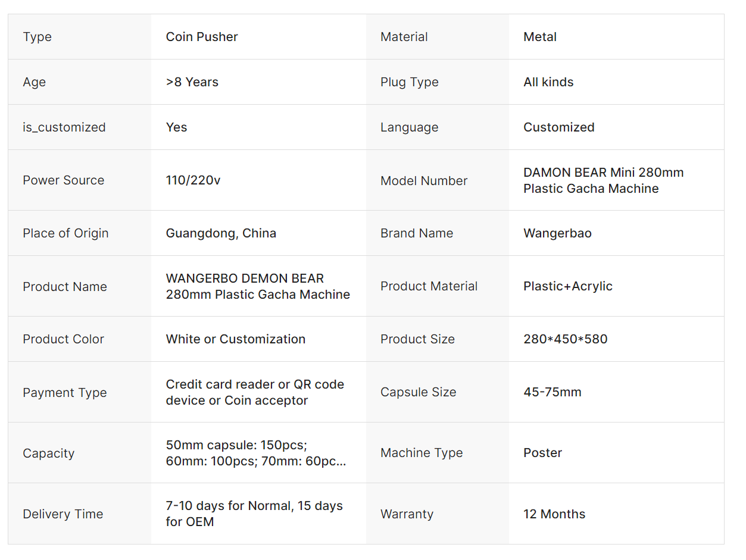Click the Coin Pusher type value
The image size is (746, 560).
pos(202,37)
